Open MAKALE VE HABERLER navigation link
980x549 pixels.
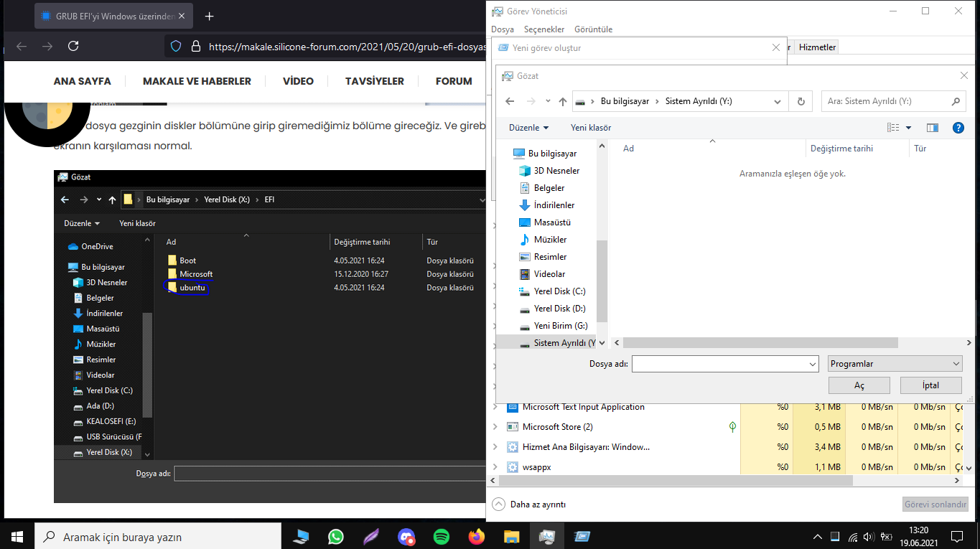pyautogui.click(x=197, y=81)
